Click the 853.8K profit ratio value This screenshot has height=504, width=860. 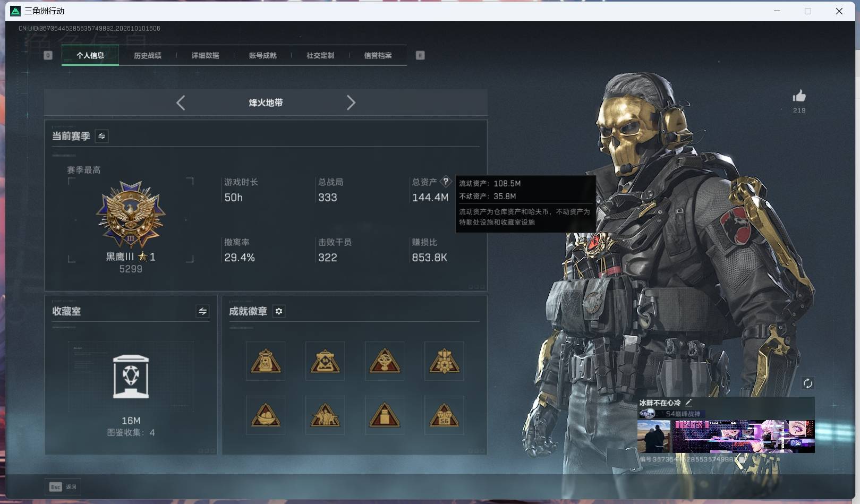[x=429, y=258]
